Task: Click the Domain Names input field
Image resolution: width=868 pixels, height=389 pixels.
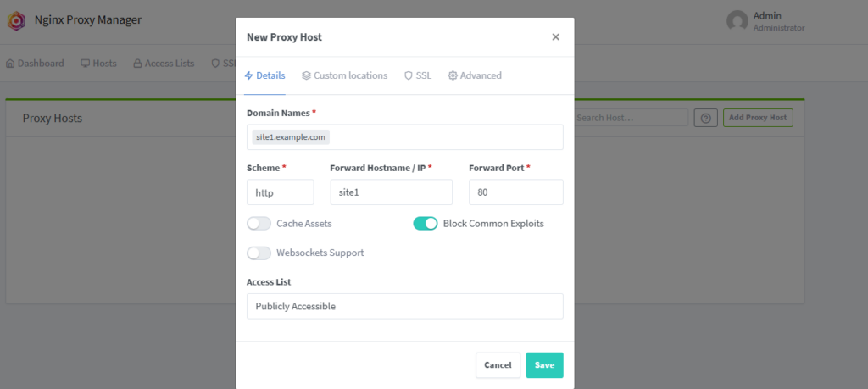Action: pyautogui.click(x=405, y=137)
